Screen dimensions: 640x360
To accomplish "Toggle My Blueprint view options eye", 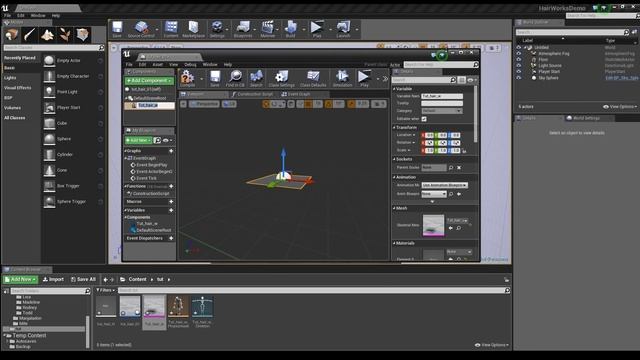I will (x=167, y=140).
